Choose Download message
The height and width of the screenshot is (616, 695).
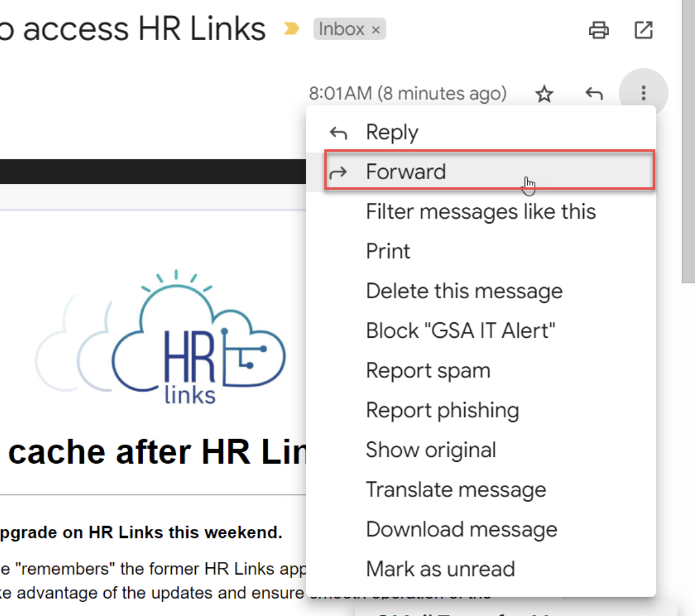click(x=461, y=530)
